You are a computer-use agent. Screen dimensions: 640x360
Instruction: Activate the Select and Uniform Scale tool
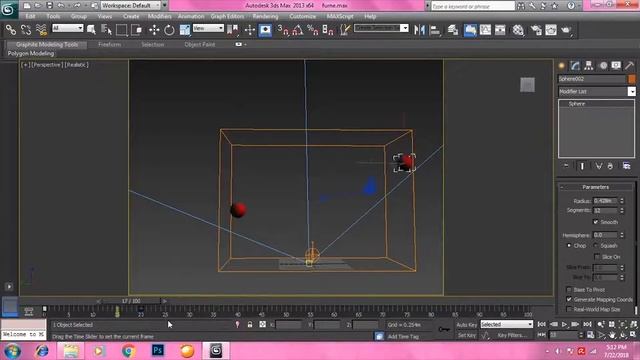(184, 30)
